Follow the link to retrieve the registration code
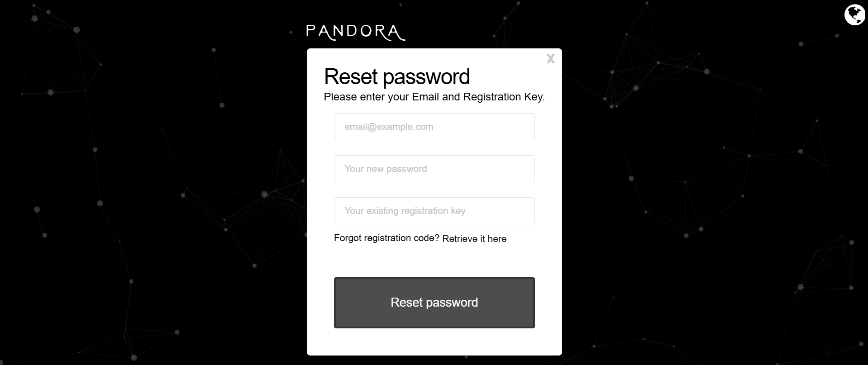This screenshot has width=868, height=365. (x=474, y=239)
